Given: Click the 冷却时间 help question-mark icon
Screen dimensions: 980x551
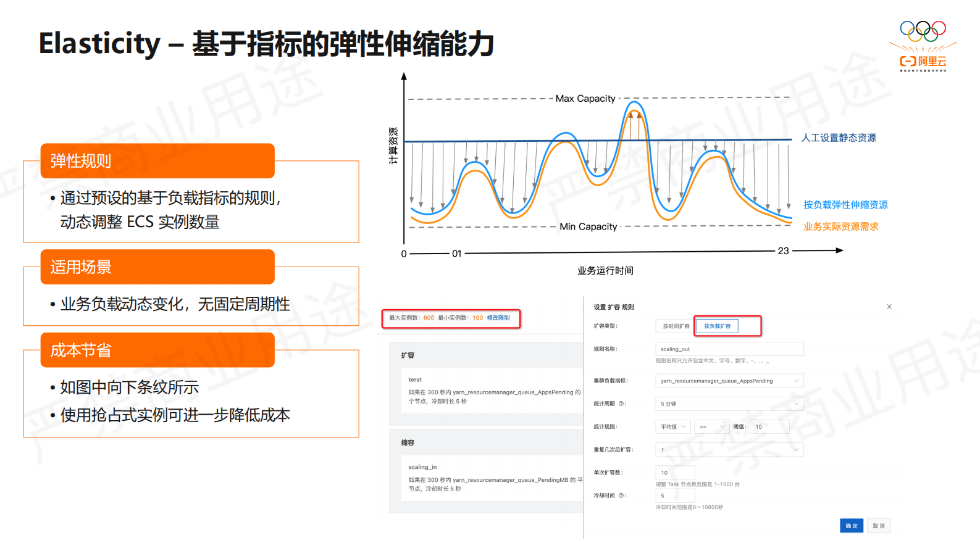Looking at the screenshot, I should click(x=621, y=495).
